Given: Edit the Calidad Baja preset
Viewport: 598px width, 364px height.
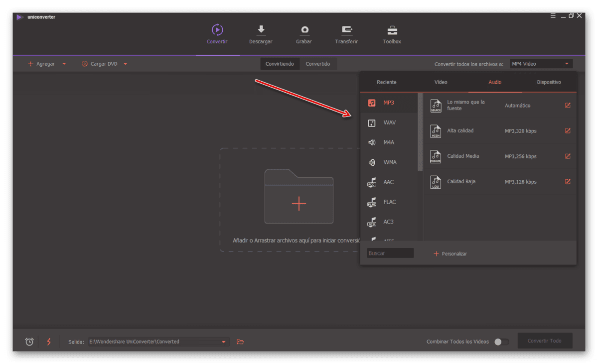Looking at the screenshot, I should click(x=568, y=182).
